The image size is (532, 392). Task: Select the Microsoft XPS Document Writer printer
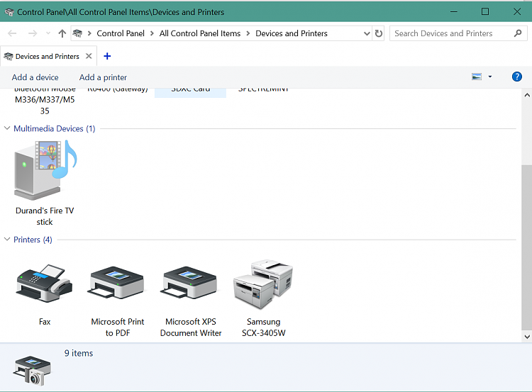tap(190, 284)
